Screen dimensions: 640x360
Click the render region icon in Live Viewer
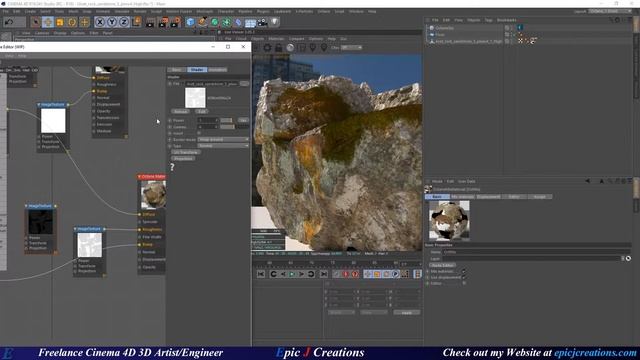click(302, 48)
